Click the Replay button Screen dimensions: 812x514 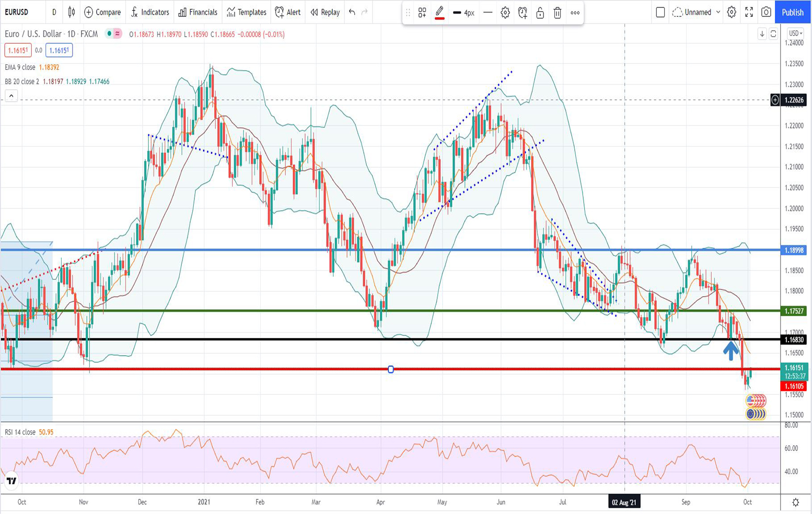tap(325, 12)
